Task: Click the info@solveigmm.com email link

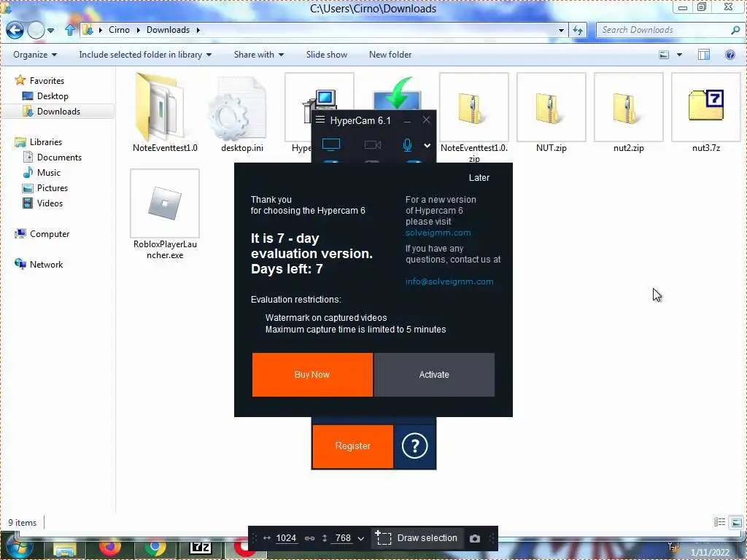Action: 449,281
